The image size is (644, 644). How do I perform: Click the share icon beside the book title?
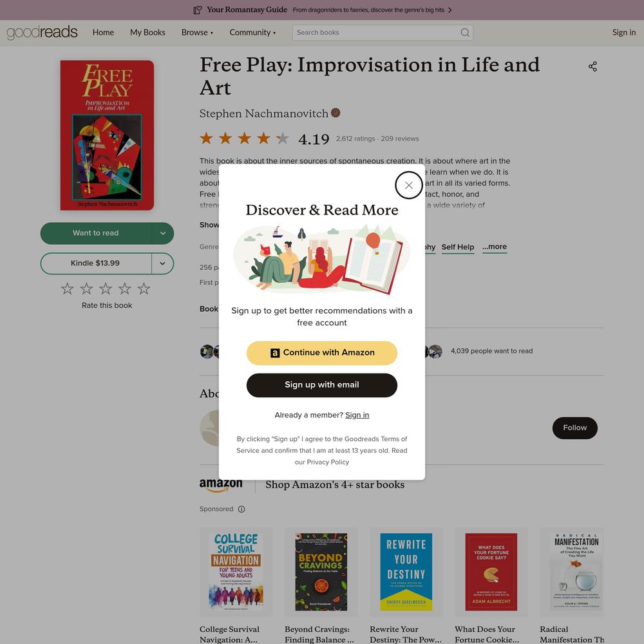tap(592, 66)
